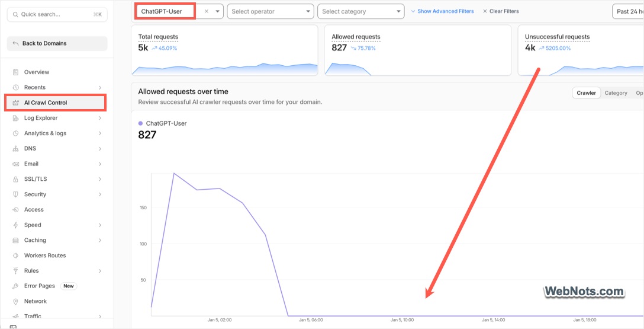Click the Jan 5, 06:00 axis label
This screenshot has width=644, height=329.
311,320
